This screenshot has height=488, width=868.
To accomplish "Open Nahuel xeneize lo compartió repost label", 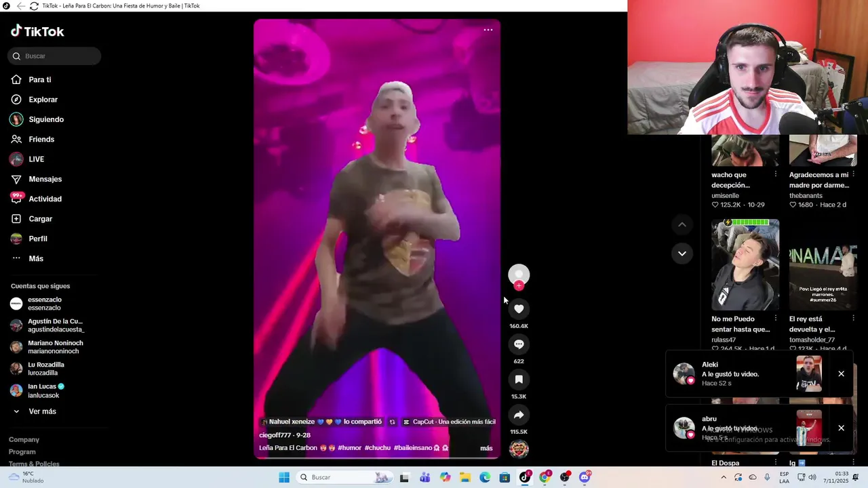I will point(321,422).
